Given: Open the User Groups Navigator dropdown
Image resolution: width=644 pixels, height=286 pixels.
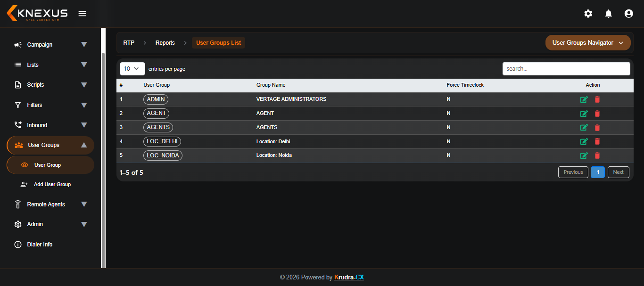Looking at the screenshot, I should (x=588, y=43).
